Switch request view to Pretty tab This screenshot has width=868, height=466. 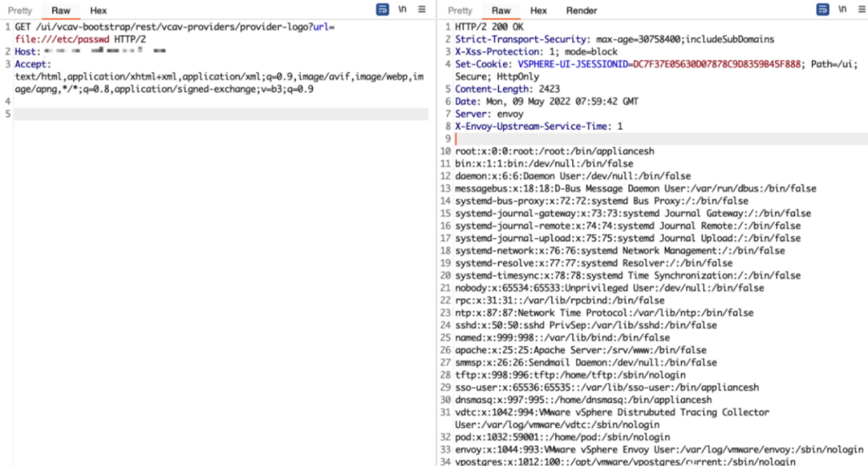coord(20,11)
